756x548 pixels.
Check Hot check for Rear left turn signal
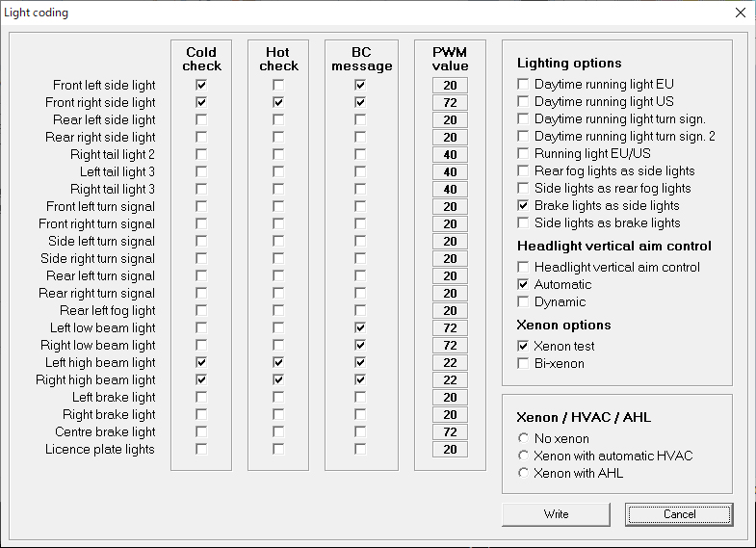(x=278, y=276)
